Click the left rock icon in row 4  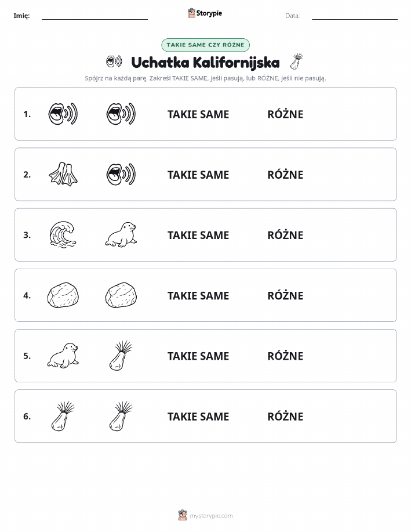click(x=63, y=295)
